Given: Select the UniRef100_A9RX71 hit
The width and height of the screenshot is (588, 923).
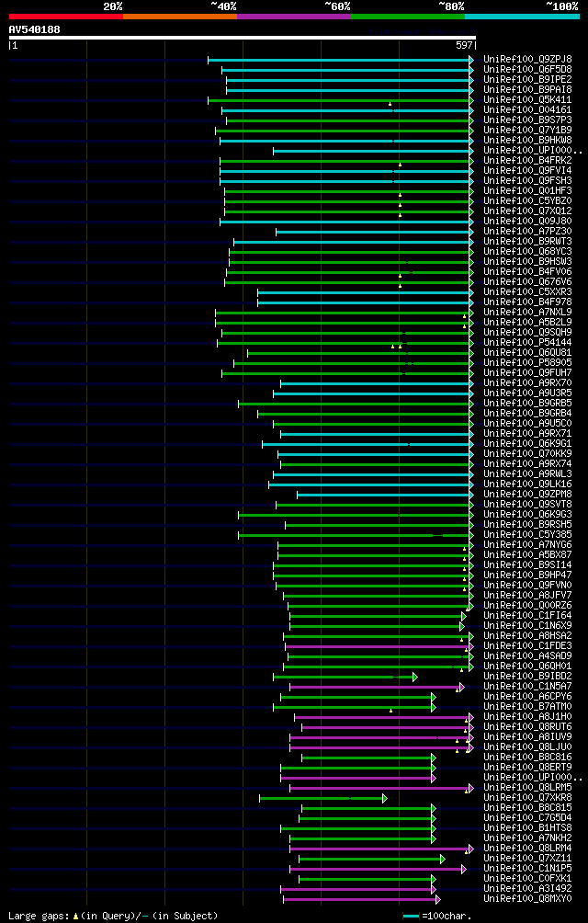Looking at the screenshot, I should [x=527, y=433].
